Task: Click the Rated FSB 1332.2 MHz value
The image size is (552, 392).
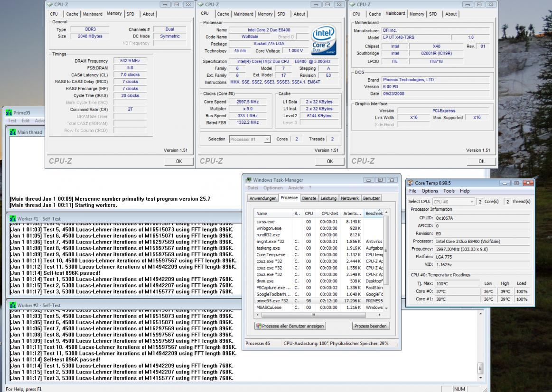Action: (247, 122)
